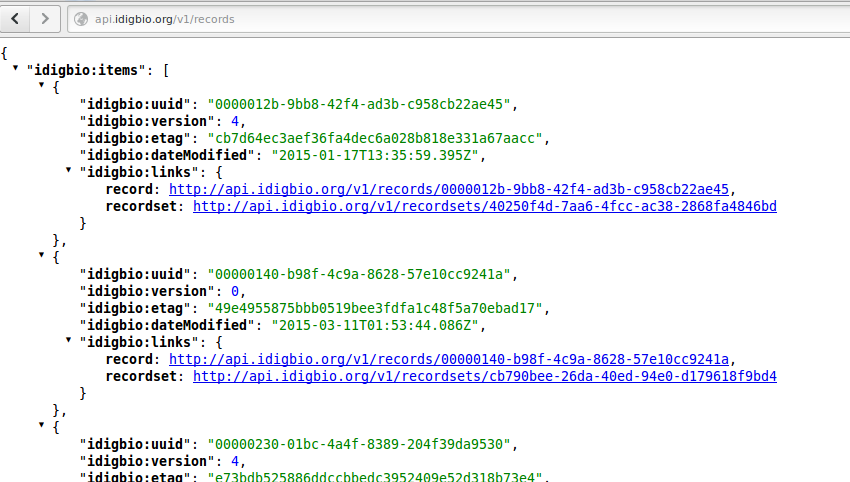
Task: Go forward using the browser forward arrow
Action: (x=45, y=19)
